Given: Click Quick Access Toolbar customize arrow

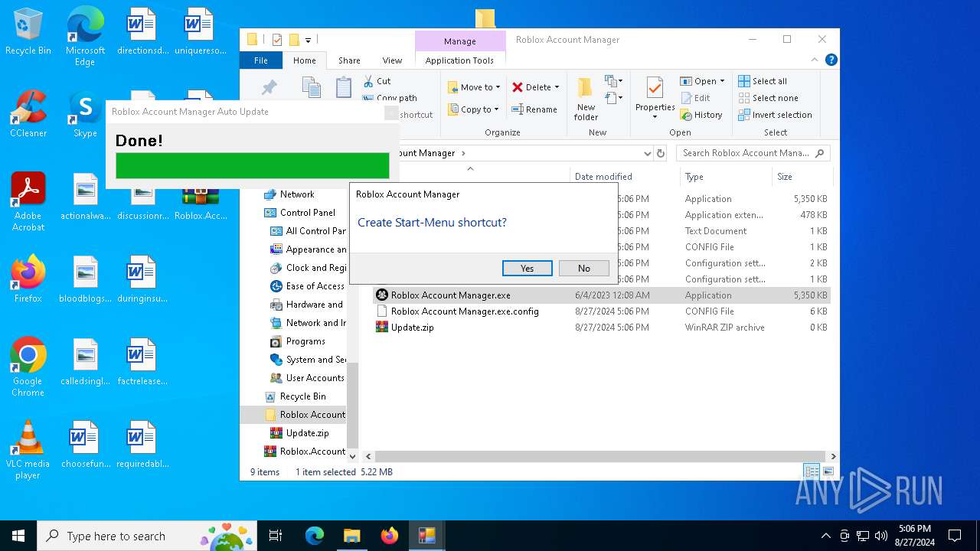Looking at the screenshot, I should pos(308,40).
